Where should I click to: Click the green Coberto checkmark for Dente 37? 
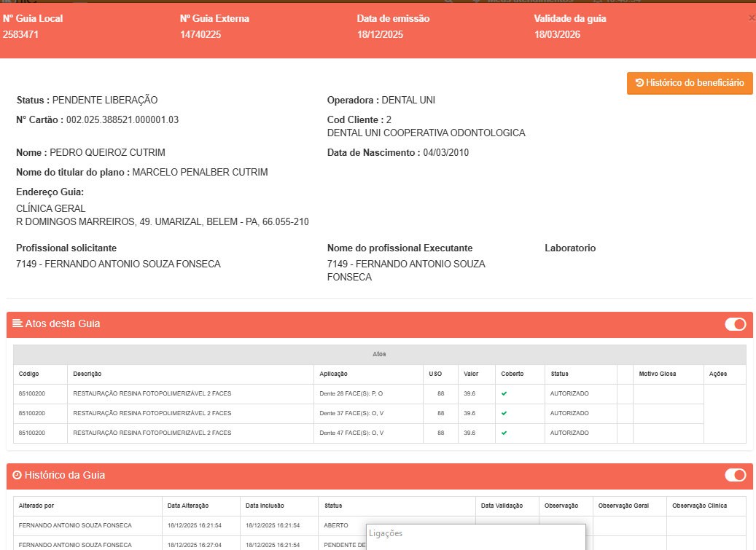click(504, 414)
